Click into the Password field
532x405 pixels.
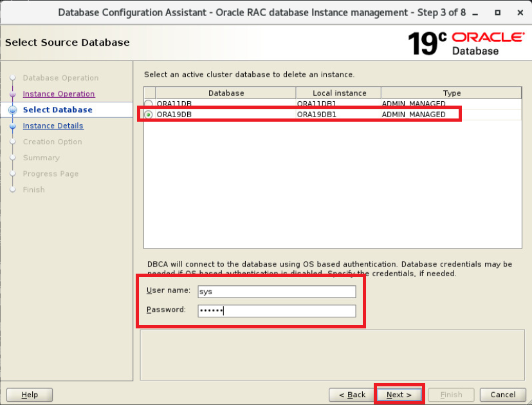point(277,310)
